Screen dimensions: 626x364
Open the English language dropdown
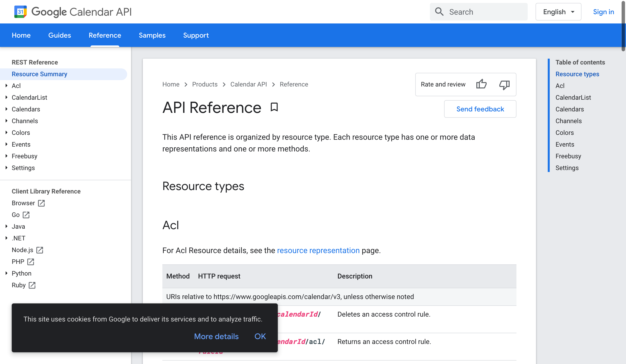coord(558,12)
